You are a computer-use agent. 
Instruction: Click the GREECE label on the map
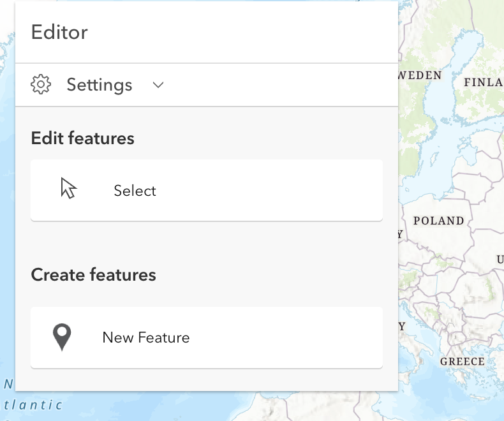[x=462, y=362]
